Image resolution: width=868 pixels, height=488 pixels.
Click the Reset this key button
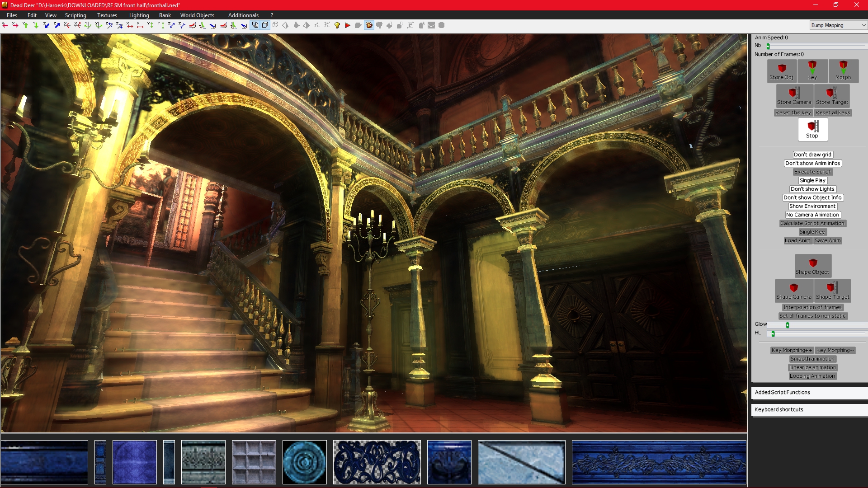793,113
